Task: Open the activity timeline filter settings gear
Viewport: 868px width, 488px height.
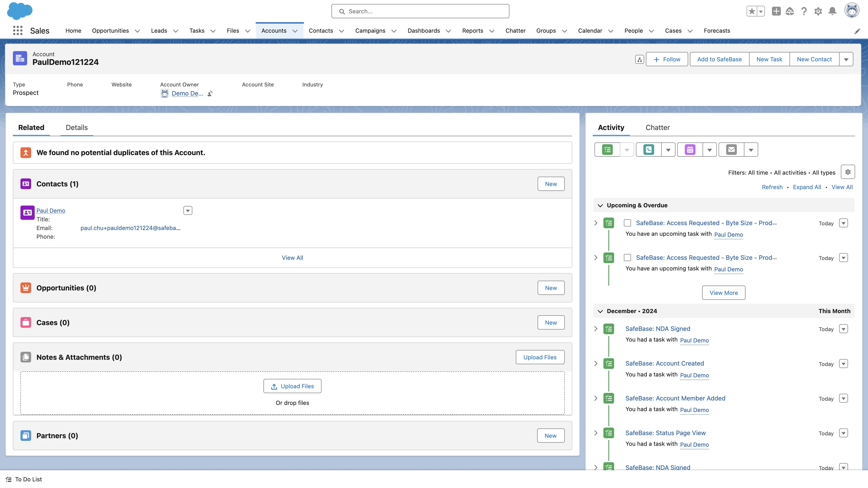Action: [x=848, y=172]
